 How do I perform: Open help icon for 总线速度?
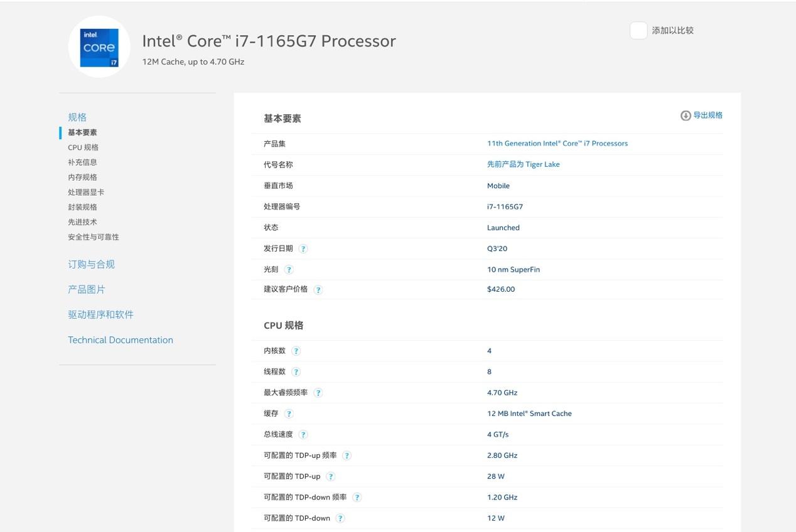[x=303, y=435]
